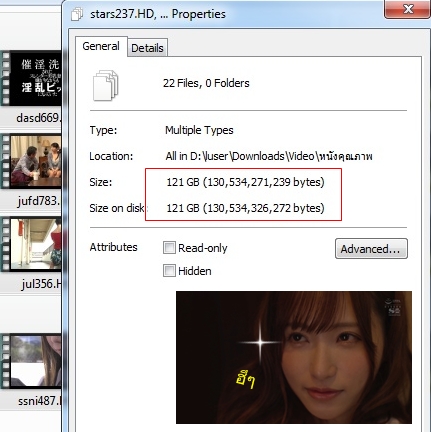The image size is (431, 432).
Task: Open the Advanced... attributes dialog
Action: (x=371, y=249)
